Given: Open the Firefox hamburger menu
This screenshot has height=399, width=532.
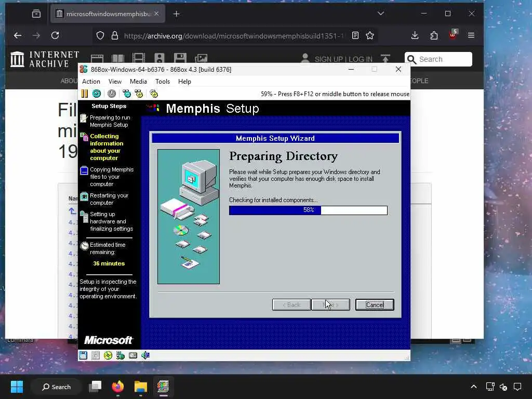Looking at the screenshot, I should [471, 35].
